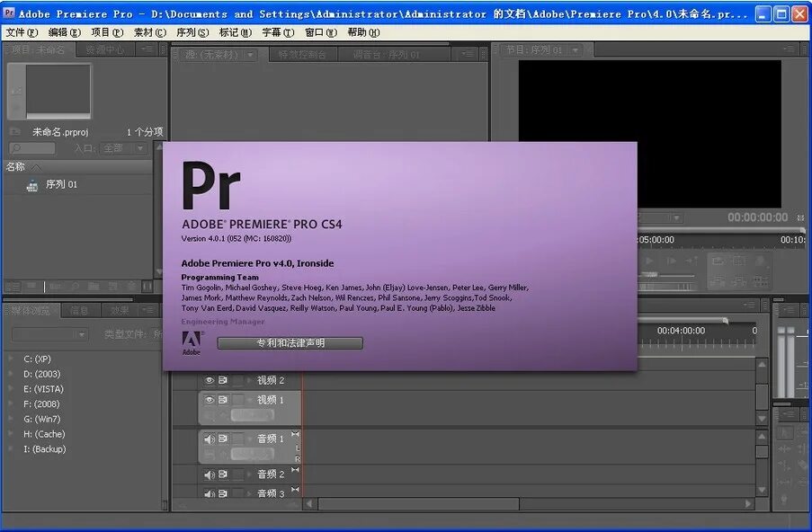Click the project panel new bin icon
The width and height of the screenshot is (812, 532).
(94, 286)
